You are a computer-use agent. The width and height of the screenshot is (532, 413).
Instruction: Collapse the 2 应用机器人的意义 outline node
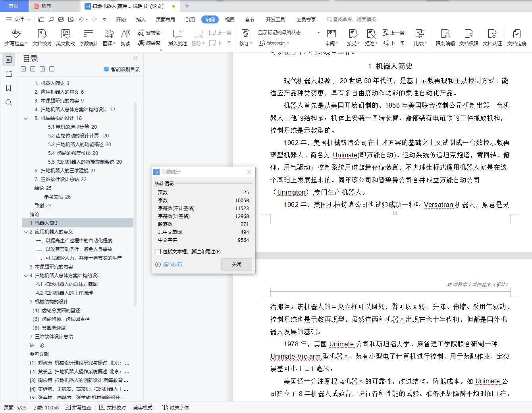pos(26,232)
